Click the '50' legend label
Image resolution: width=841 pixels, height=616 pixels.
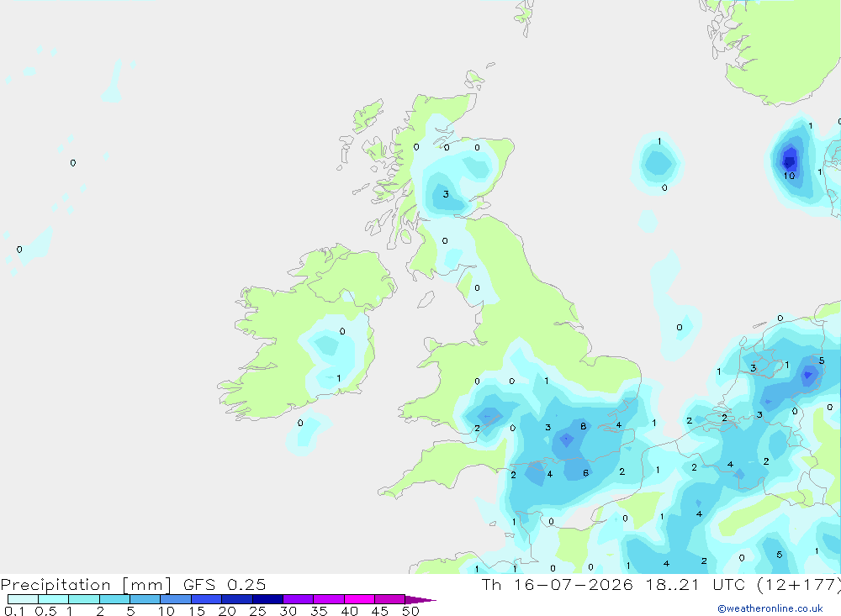pyautogui.click(x=410, y=611)
